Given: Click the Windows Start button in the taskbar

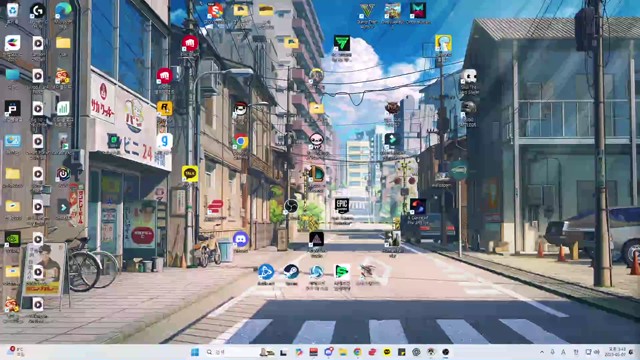Looking at the screenshot, I should coord(195,352).
